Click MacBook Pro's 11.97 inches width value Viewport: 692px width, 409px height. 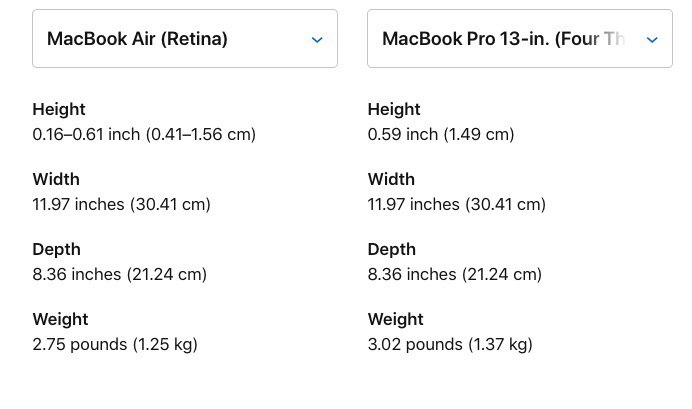coord(457,204)
